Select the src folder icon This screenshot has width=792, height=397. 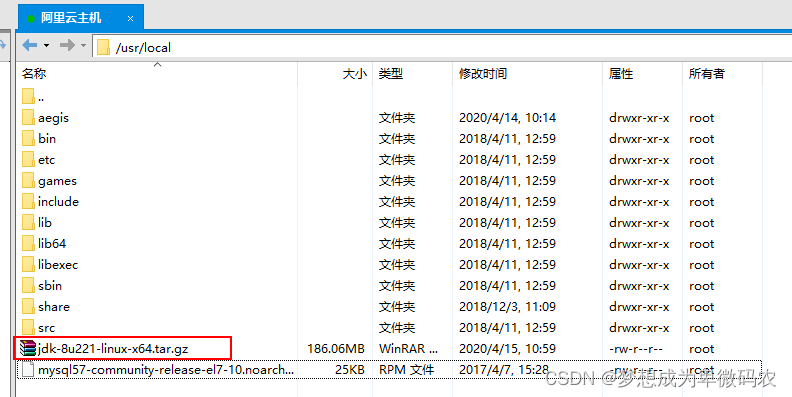tap(28, 328)
